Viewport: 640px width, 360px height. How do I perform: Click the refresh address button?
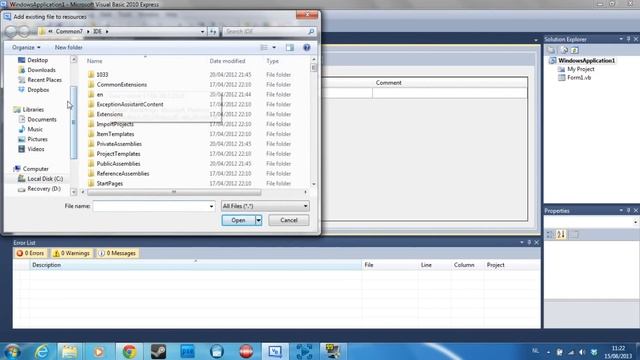213,31
